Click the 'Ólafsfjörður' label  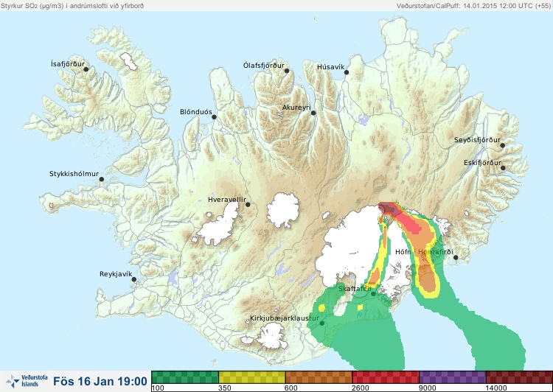264,66
